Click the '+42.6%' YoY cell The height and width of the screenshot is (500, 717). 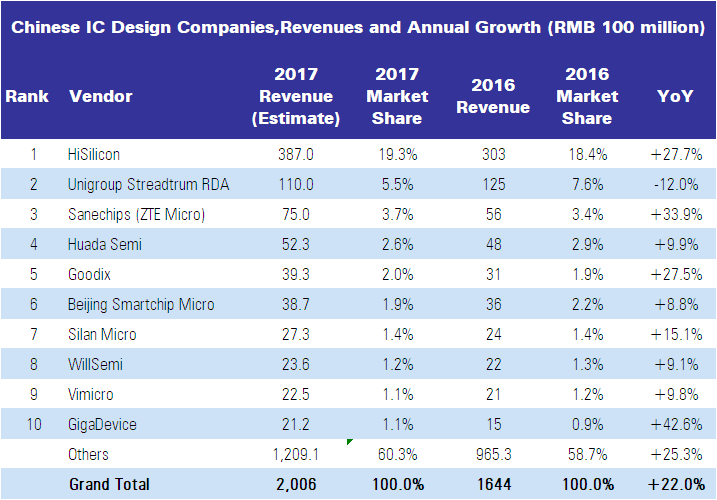point(676,424)
